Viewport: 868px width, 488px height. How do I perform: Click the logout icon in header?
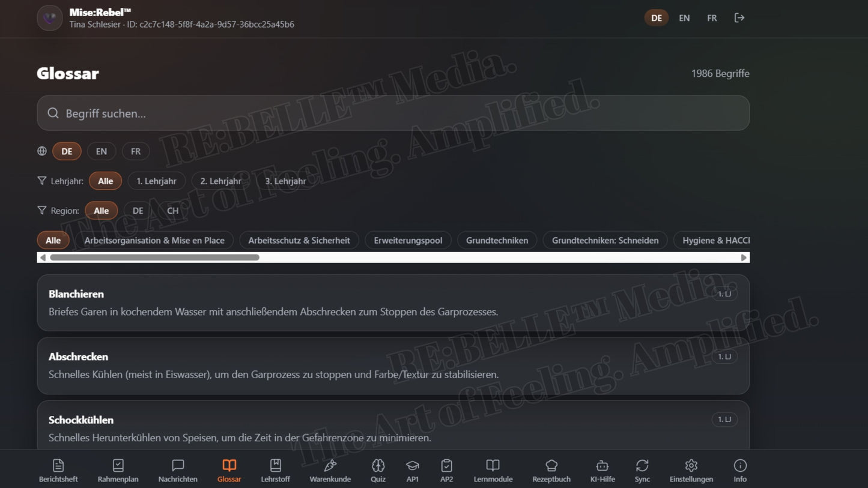pyautogui.click(x=739, y=18)
